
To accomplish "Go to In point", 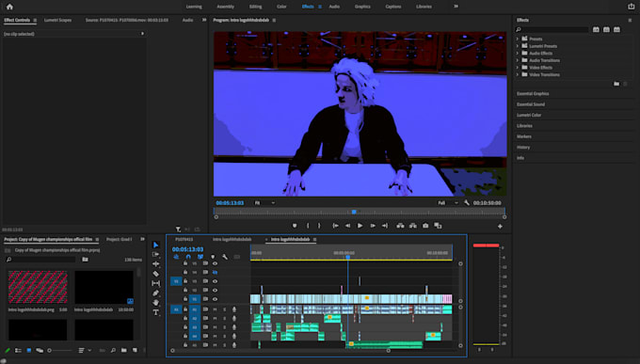I will click(x=335, y=226).
